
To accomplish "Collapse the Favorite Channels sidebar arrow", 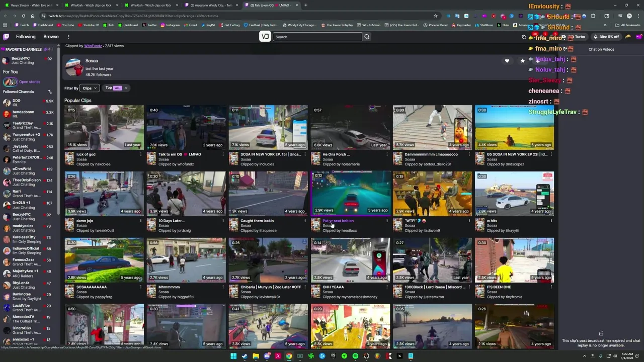I will coord(50,49).
